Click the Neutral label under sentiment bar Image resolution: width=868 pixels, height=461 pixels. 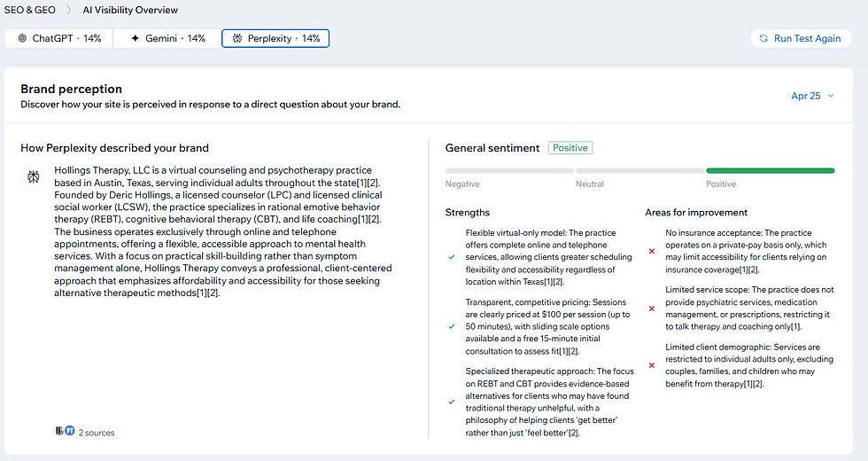[x=590, y=184]
